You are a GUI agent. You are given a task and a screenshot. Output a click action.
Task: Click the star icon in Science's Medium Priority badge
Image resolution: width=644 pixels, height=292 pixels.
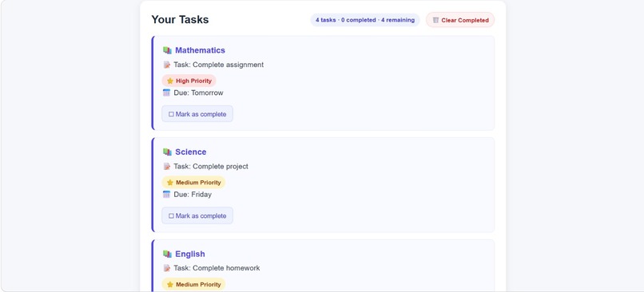click(170, 183)
